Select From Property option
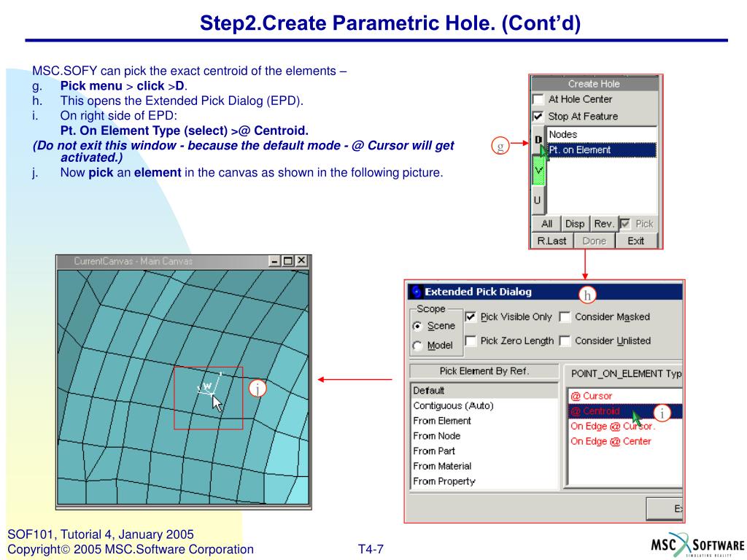 (x=484, y=481)
